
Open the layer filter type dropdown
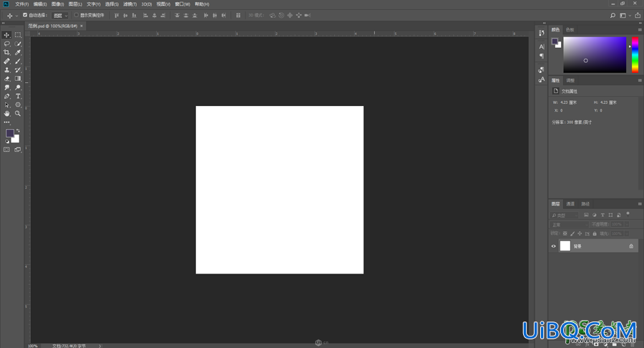point(564,216)
